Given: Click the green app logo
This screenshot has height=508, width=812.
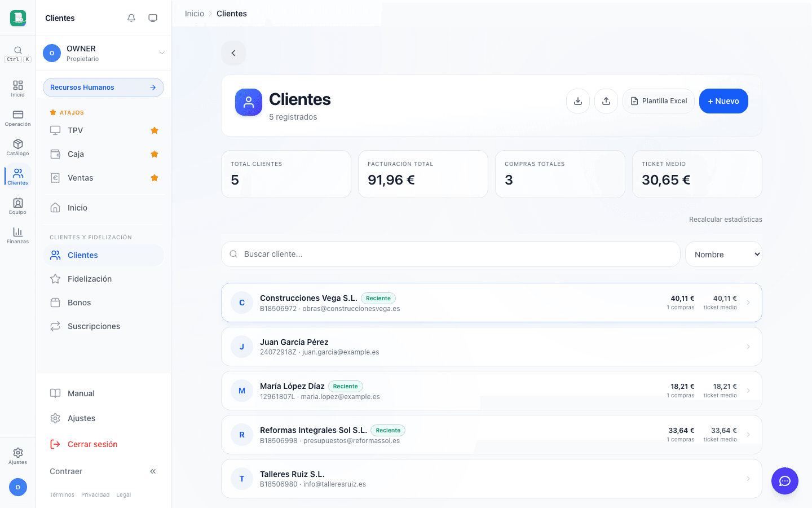Looking at the screenshot, I should [18, 18].
